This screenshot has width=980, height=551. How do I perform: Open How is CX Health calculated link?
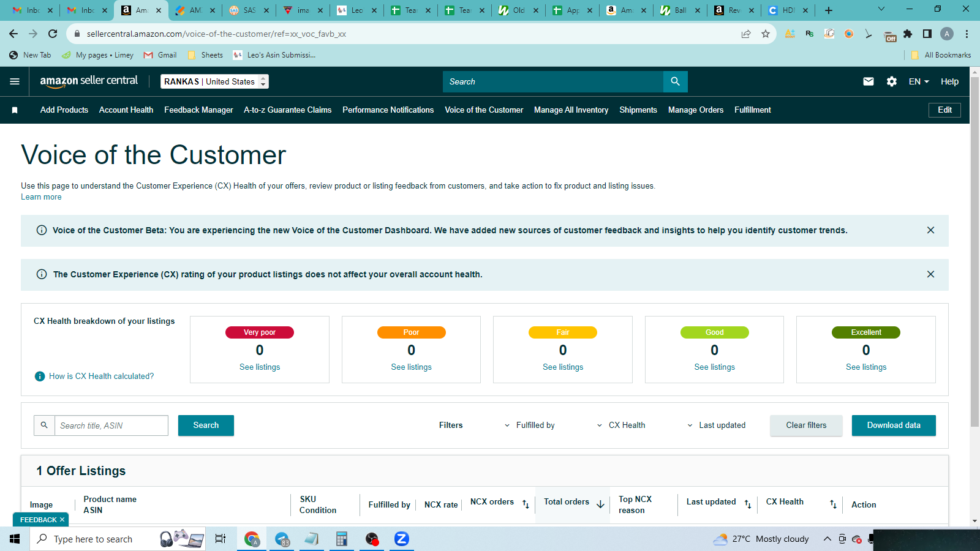(x=102, y=377)
